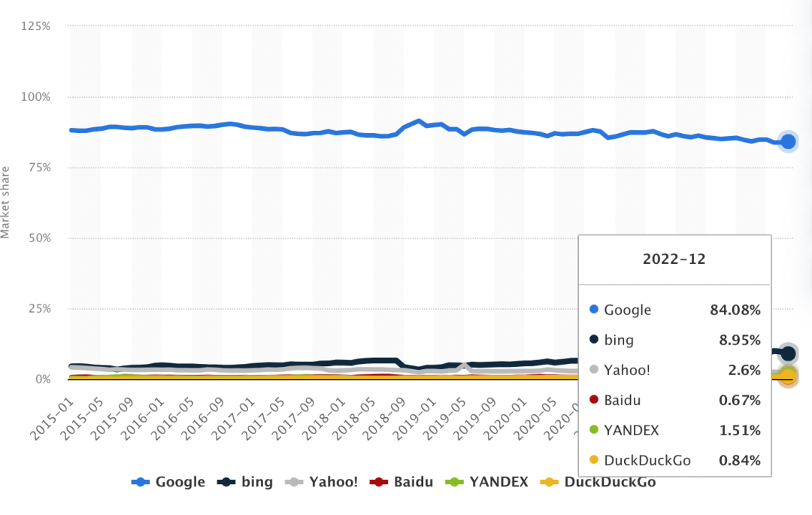Click the 2022-12 tooltip header
Viewport: 812px width, 515px height.
click(674, 259)
